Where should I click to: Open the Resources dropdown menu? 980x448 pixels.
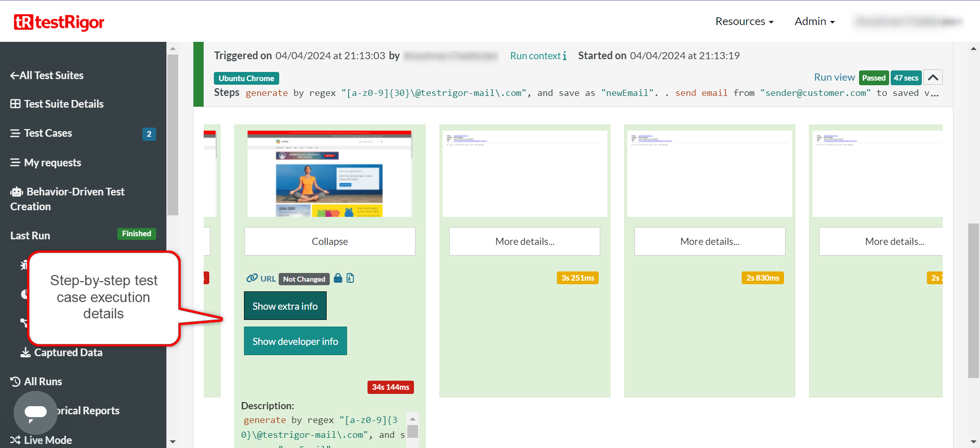coord(744,21)
